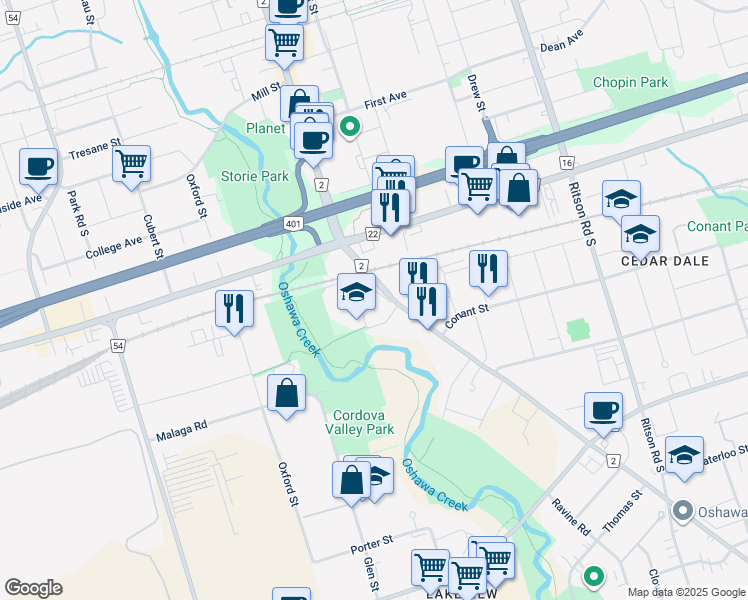Click the Chopin Park label
This screenshot has width=748, height=600.
click(x=630, y=83)
